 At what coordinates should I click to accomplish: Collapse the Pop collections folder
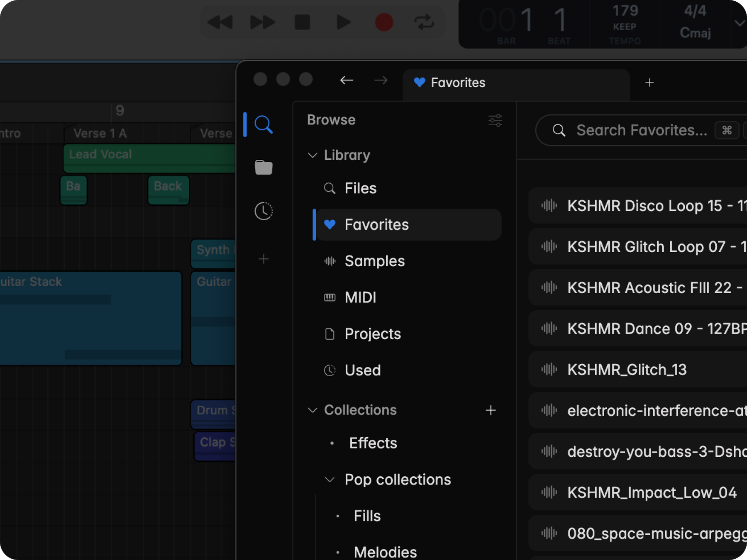(x=330, y=480)
